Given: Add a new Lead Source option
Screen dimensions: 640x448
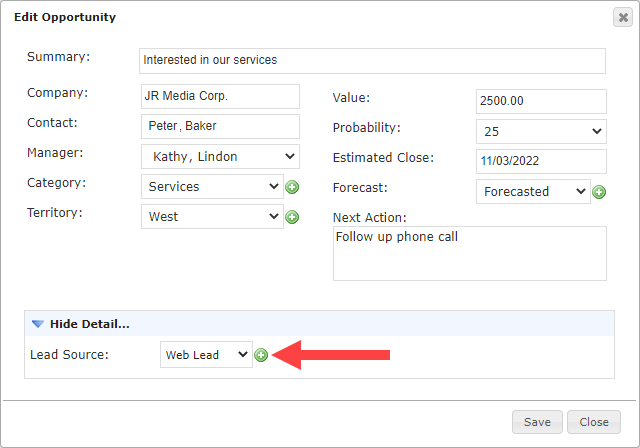Looking at the screenshot, I should tap(261, 355).
